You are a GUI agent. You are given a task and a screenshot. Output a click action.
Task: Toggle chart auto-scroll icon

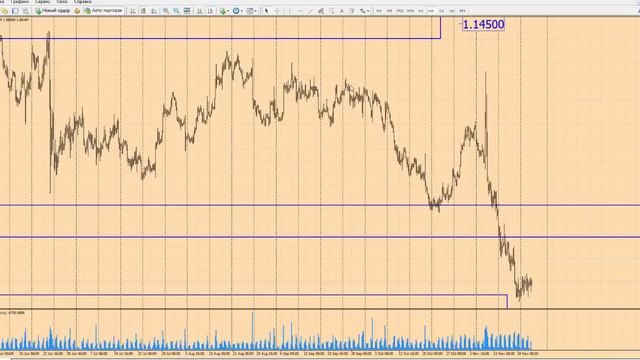pyautogui.click(x=200, y=11)
